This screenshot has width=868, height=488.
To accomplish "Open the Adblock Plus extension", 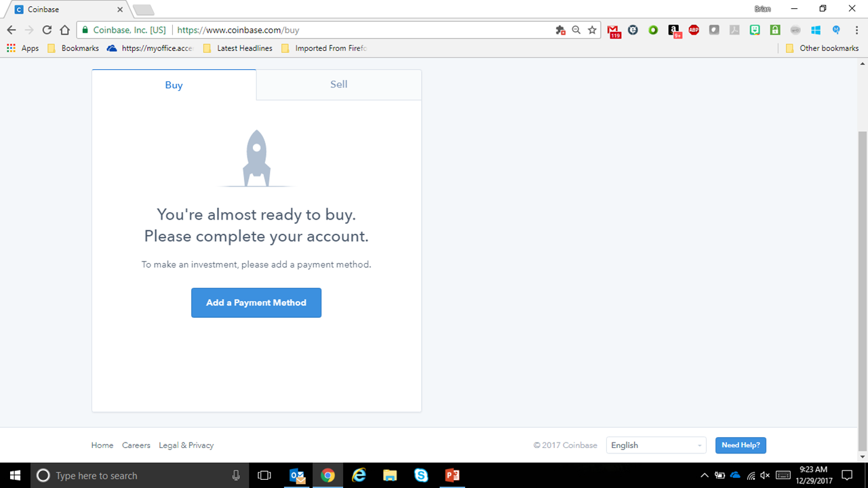I will coord(694,30).
